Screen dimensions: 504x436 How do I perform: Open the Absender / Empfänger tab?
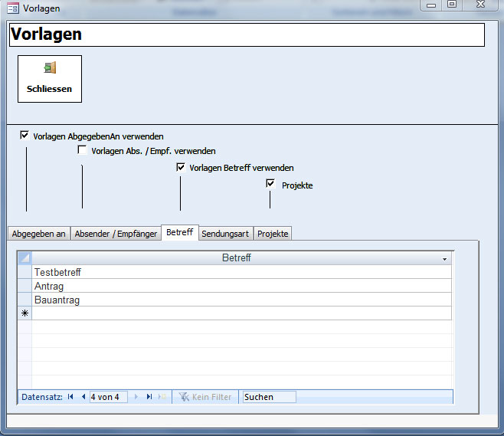[x=116, y=234]
